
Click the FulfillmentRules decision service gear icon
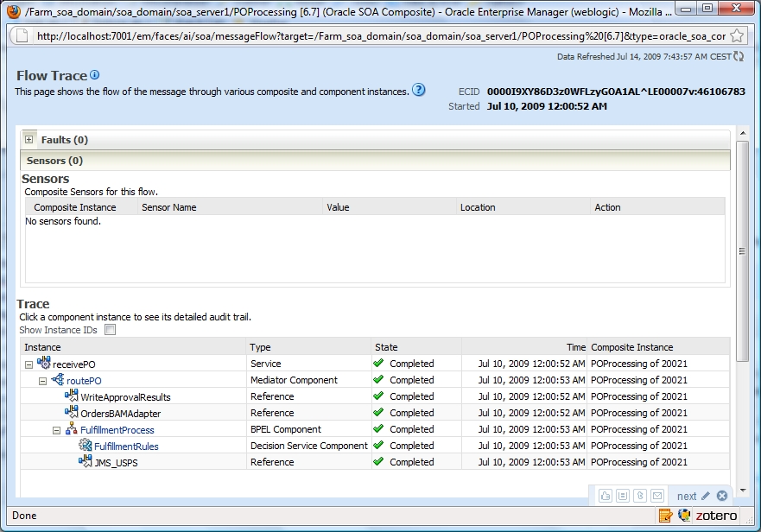[x=85, y=445]
